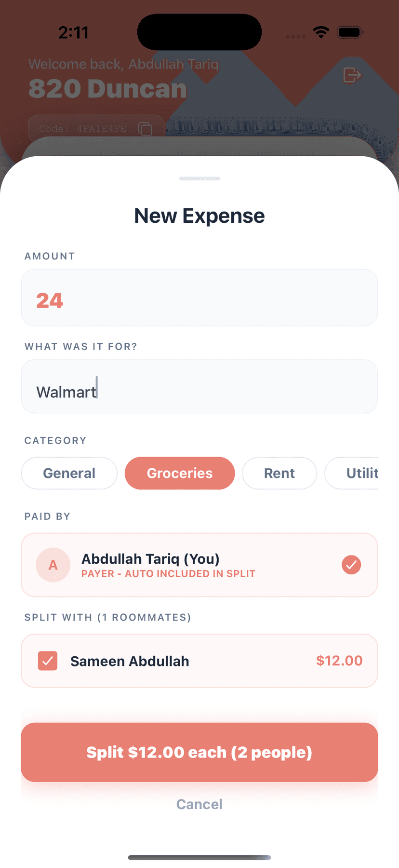The height and width of the screenshot is (868, 399).
Task: Copy the house code 4FA1E4FE
Action: [x=145, y=129]
